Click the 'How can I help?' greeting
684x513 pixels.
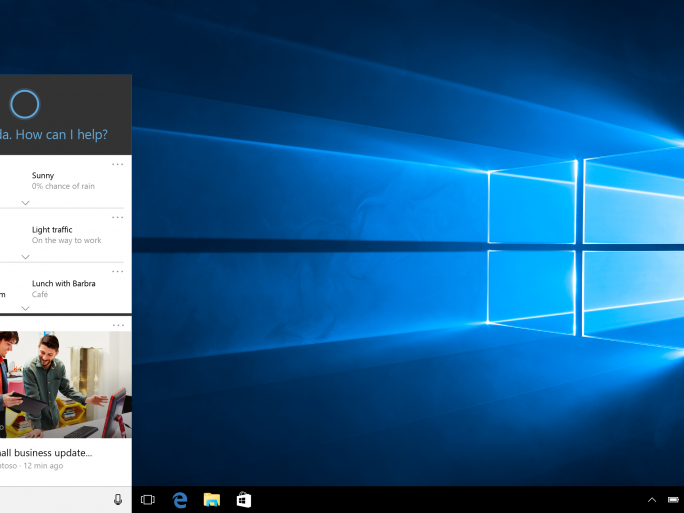62,134
